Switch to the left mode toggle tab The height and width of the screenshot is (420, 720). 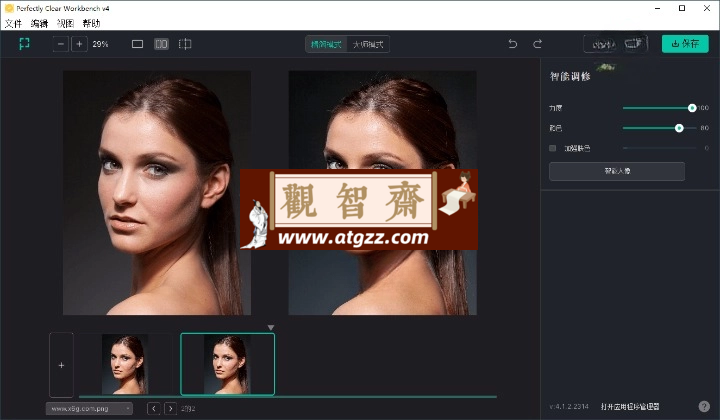tap(326, 44)
